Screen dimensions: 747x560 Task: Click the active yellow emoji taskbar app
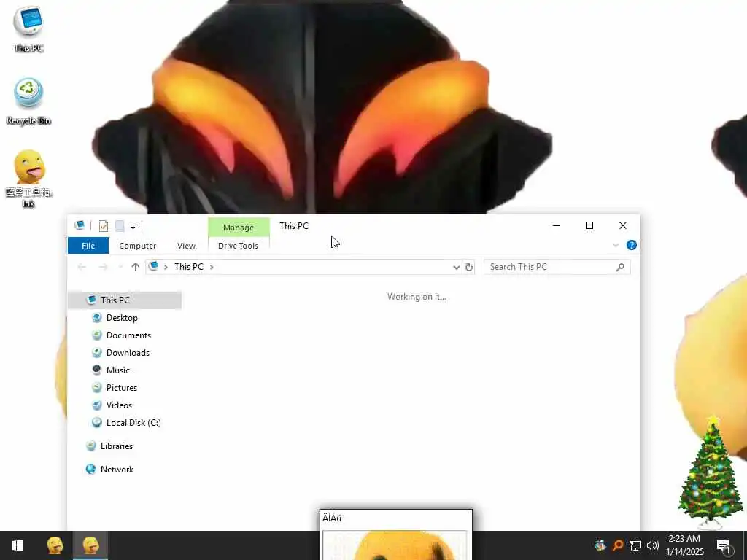click(90, 545)
